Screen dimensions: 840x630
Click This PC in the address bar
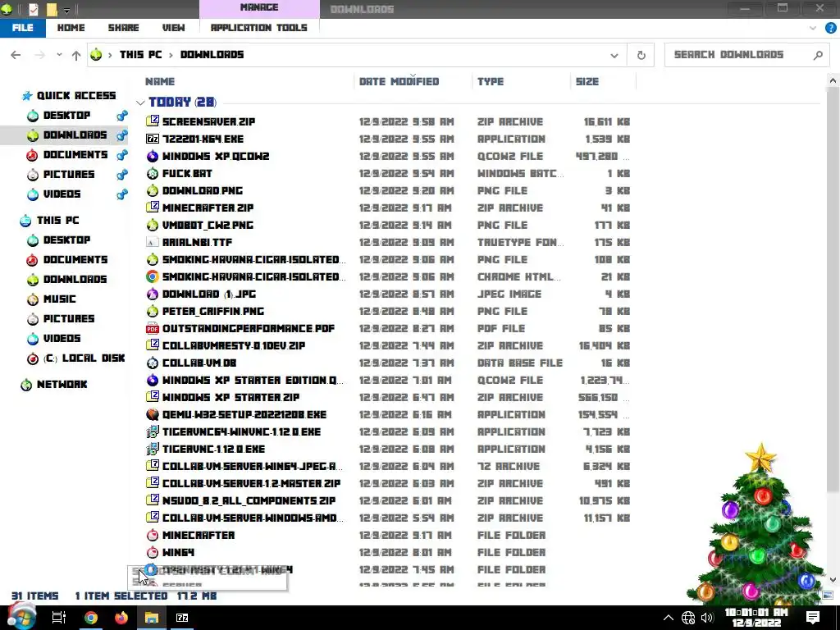(140, 55)
